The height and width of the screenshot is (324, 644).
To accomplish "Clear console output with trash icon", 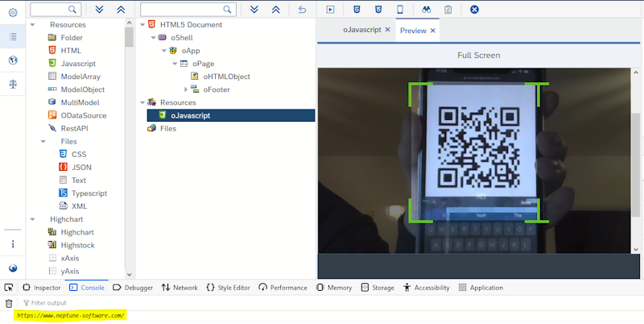I will click(9, 303).
